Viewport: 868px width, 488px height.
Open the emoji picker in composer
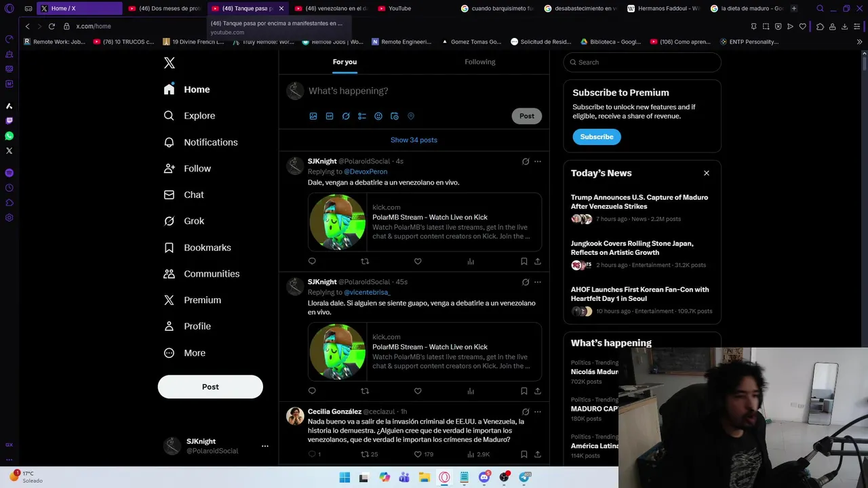pos(378,116)
